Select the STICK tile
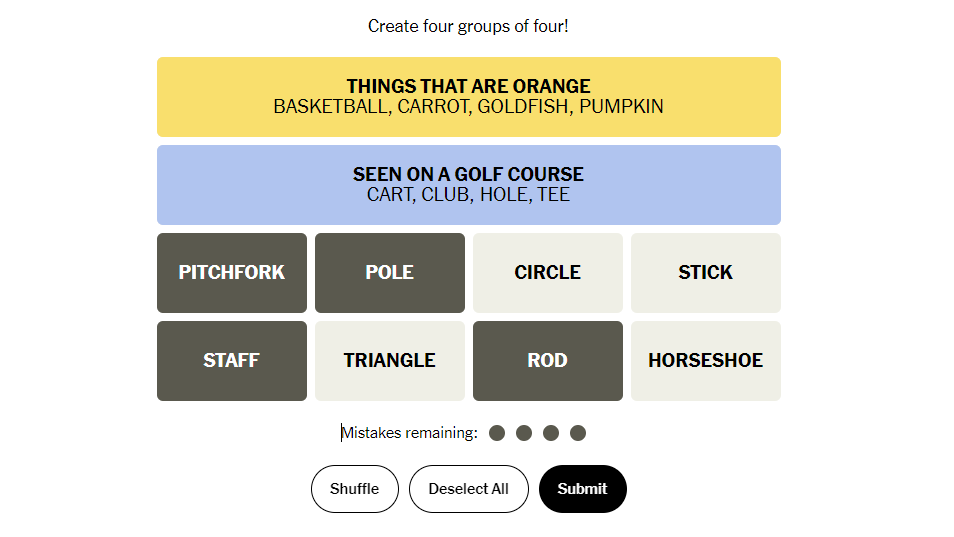The image size is (954, 537). coord(706,272)
